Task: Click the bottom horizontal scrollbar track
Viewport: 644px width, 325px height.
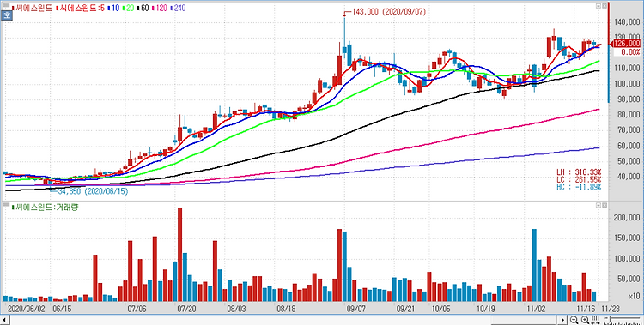Action: pos(283,320)
